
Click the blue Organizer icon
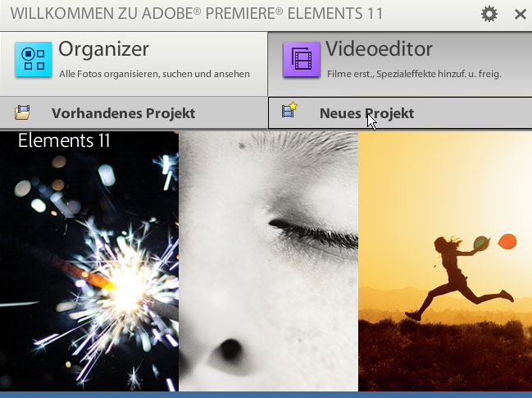coord(34,59)
